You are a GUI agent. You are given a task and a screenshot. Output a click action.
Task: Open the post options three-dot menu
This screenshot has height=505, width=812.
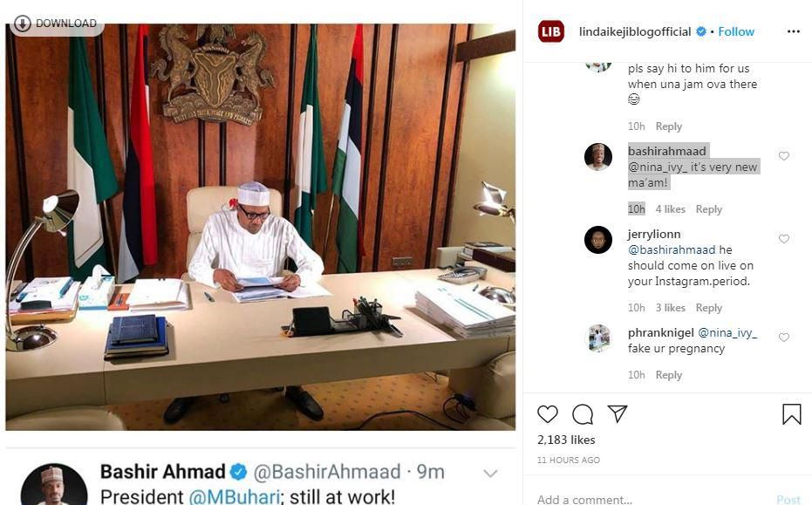(792, 31)
